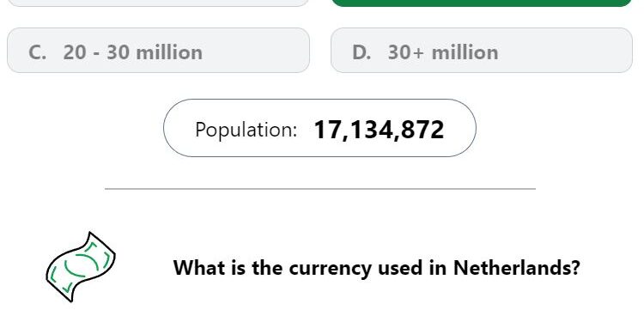Click the word "million" in option C
Screen dimensions: 644x322
(169, 52)
